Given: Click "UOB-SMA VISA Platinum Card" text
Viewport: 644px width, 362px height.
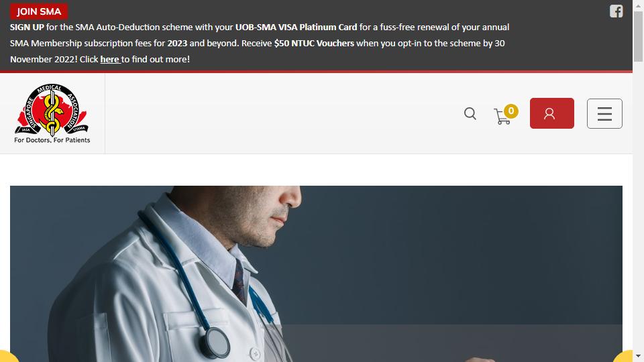Looking at the screenshot, I should tap(296, 27).
